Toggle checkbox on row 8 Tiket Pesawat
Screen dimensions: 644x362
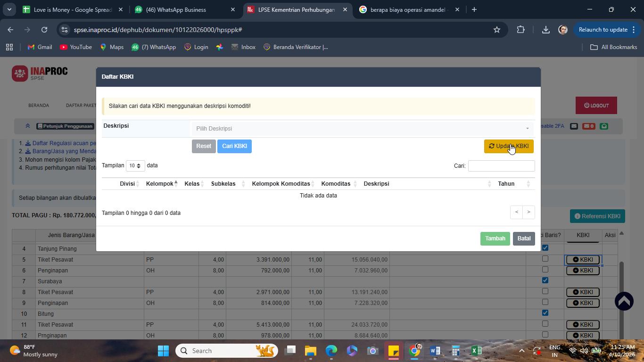[x=545, y=291]
